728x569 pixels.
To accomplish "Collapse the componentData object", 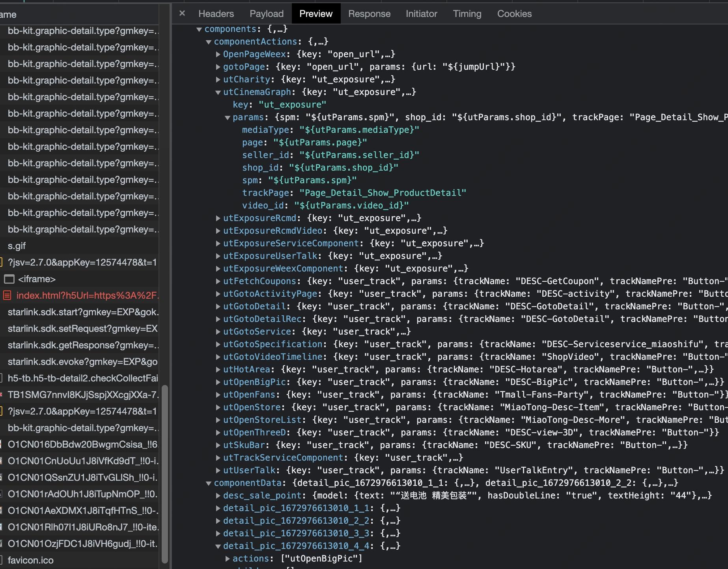I will [x=209, y=483].
